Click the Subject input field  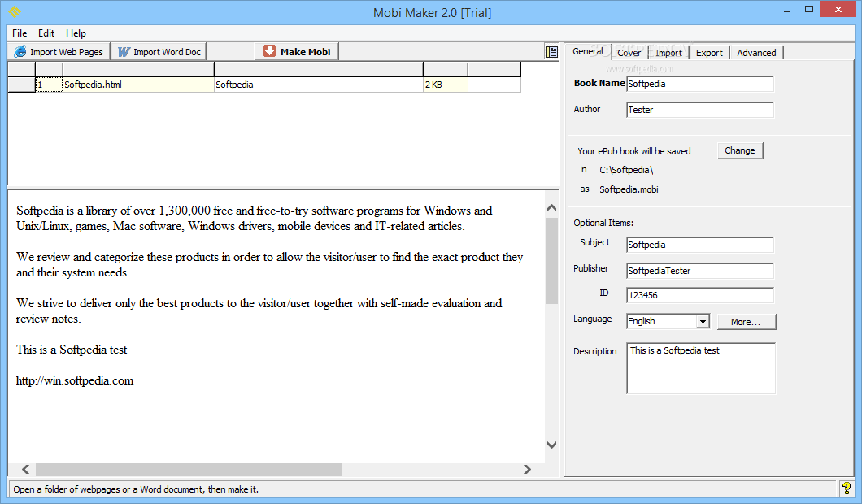[x=700, y=245]
